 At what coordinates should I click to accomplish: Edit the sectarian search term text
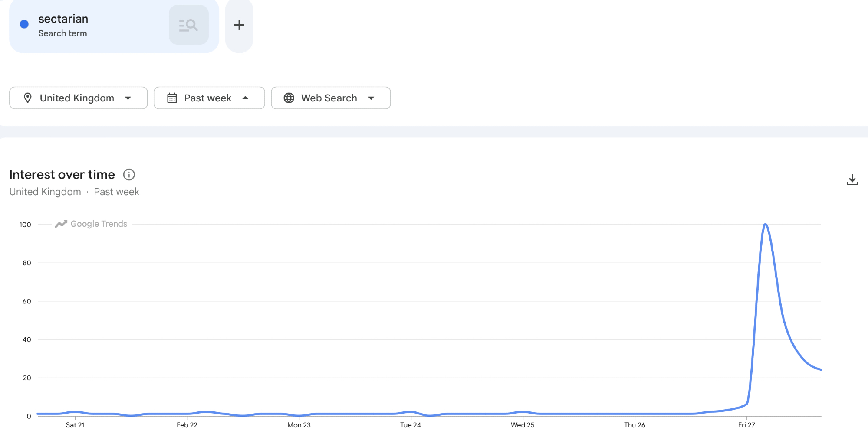click(63, 19)
